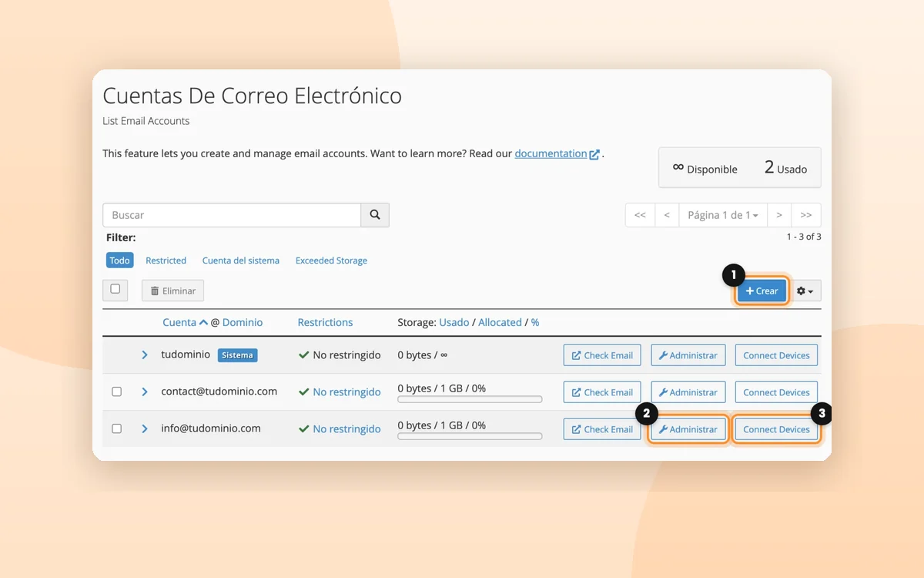Select the Restricted filter
The image size is (924, 578).
click(x=166, y=260)
